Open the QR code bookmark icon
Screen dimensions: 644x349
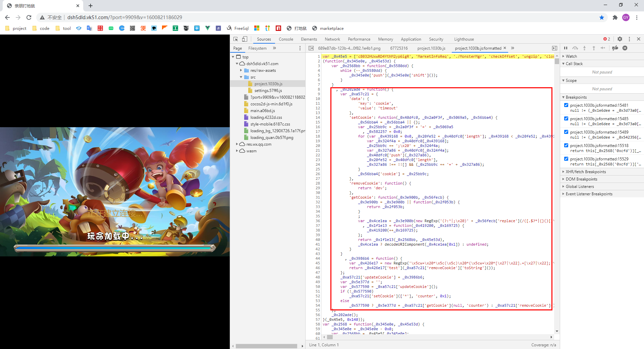pyautogui.click(x=132, y=28)
